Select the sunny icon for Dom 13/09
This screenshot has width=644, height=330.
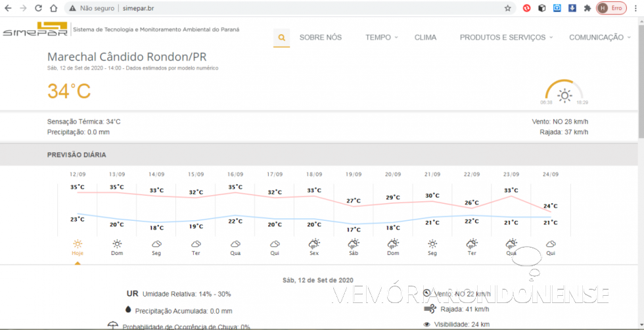point(117,244)
